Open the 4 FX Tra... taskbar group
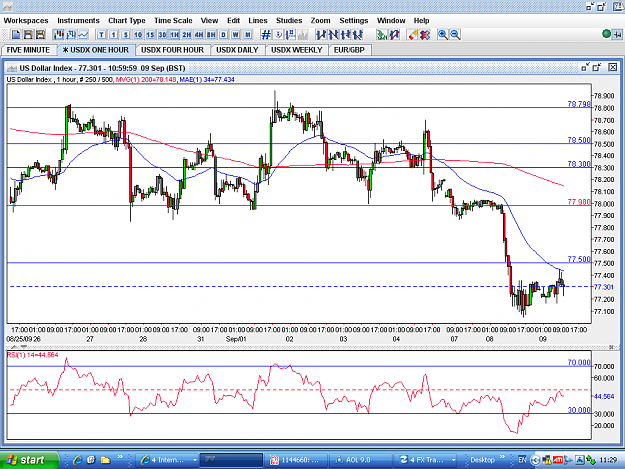The width and height of the screenshot is (625, 469). [x=427, y=460]
